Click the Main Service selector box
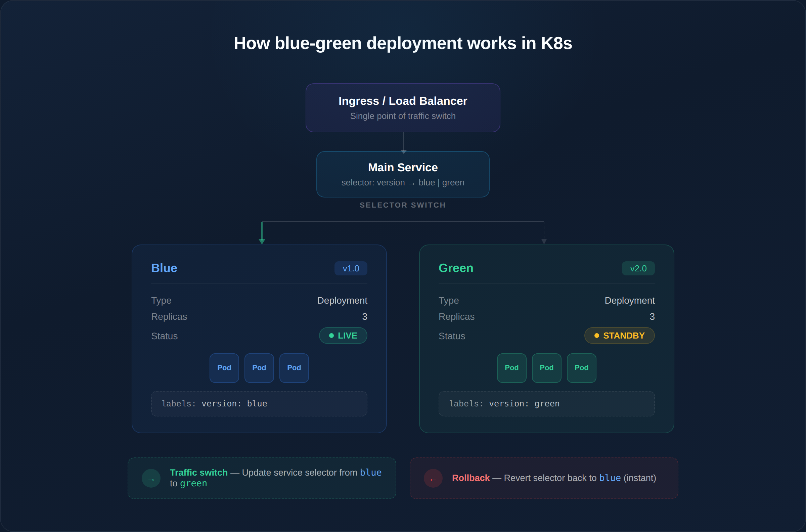806x532 pixels. [403, 174]
